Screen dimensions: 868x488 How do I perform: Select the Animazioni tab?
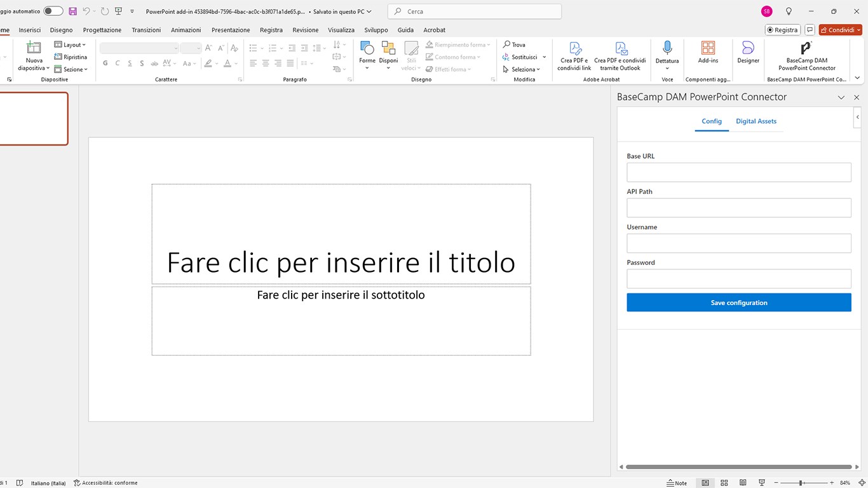coord(186,30)
